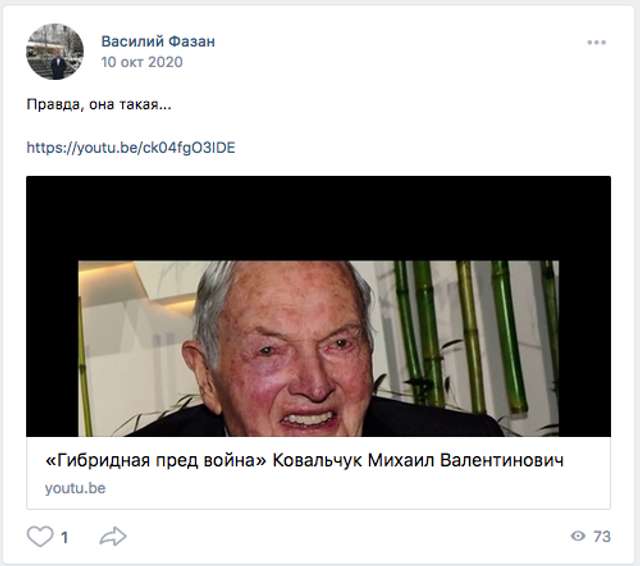
Task: Click the black bar left of preview photo
Action: (x=52, y=348)
